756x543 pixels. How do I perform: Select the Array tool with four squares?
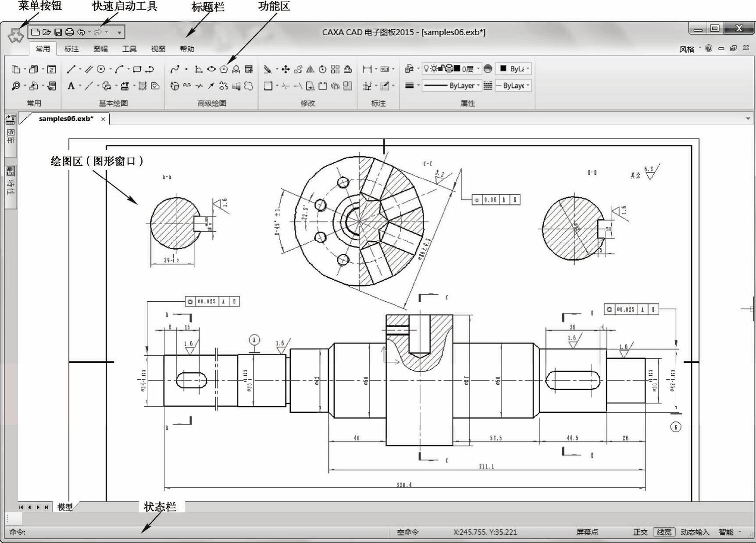[335, 69]
